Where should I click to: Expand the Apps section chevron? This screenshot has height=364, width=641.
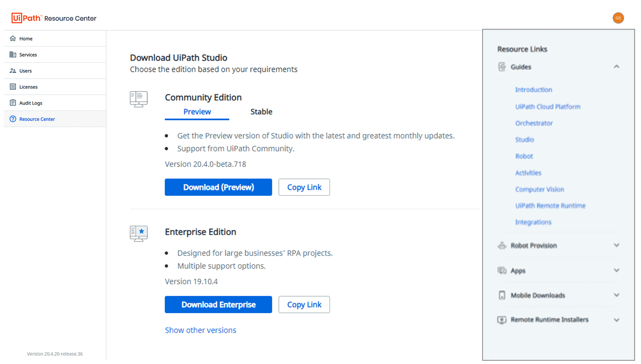616,271
